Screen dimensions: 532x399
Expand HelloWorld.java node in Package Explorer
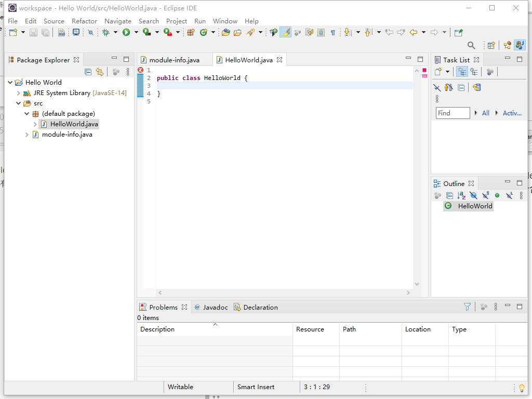[35, 124]
